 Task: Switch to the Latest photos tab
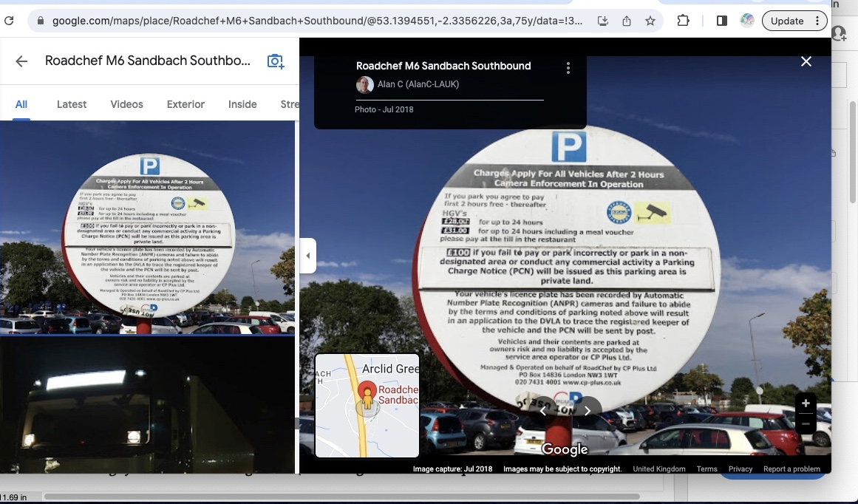click(x=72, y=104)
